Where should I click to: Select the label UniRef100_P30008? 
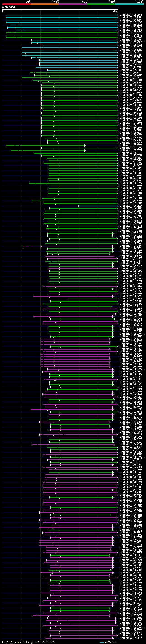coord(131,148)
